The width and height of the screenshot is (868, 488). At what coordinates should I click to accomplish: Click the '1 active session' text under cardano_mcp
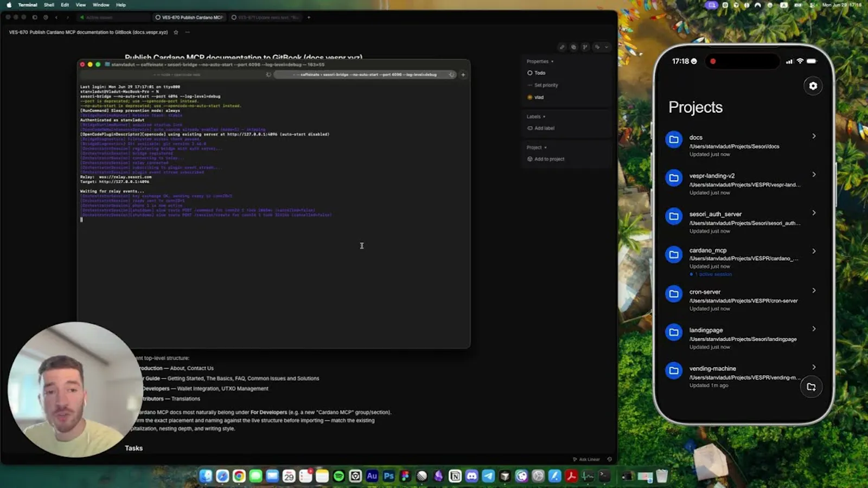point(713,274)
